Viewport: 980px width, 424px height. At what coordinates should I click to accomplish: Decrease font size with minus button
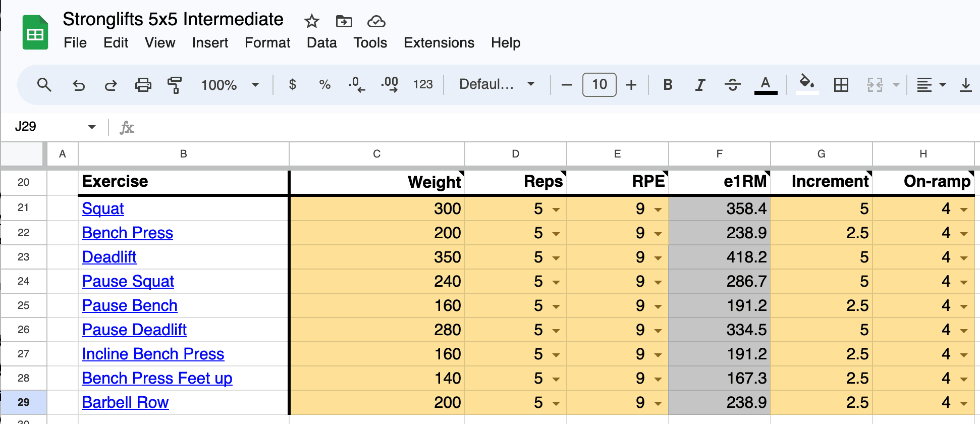pos(567,85)
